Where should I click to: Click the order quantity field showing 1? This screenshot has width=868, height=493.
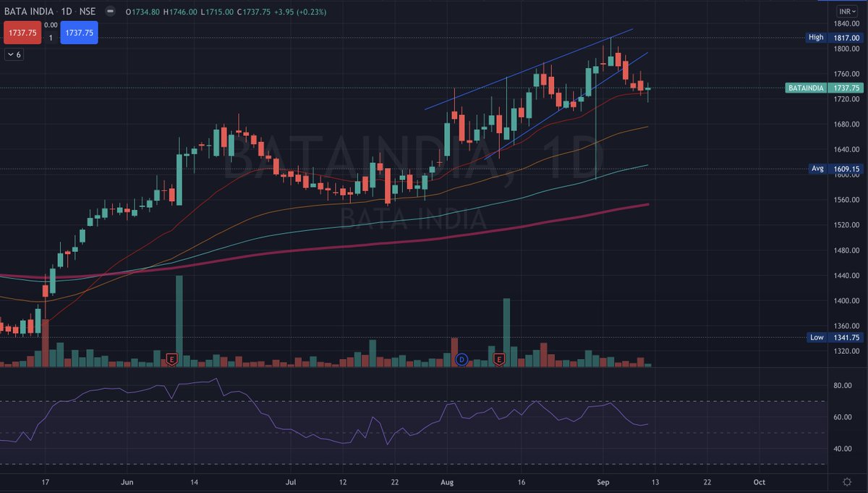(x=51, y=37)
